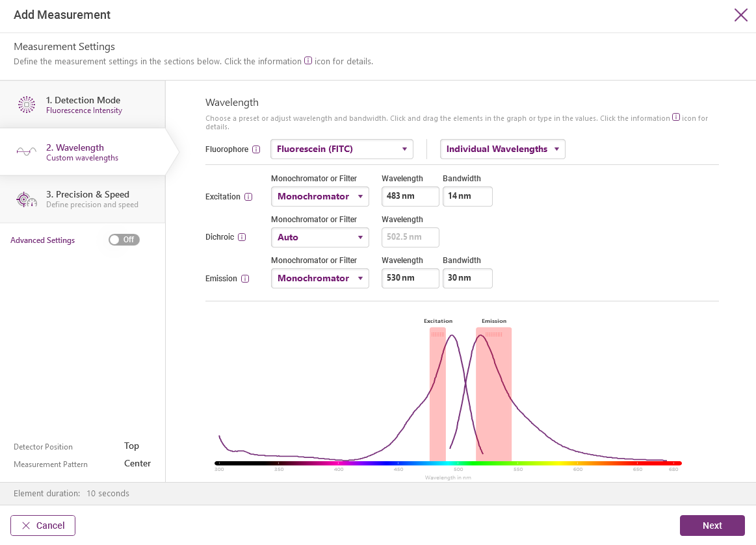
Task: Select step 3. Precision & Speed
Action: (x=83, y=199)
